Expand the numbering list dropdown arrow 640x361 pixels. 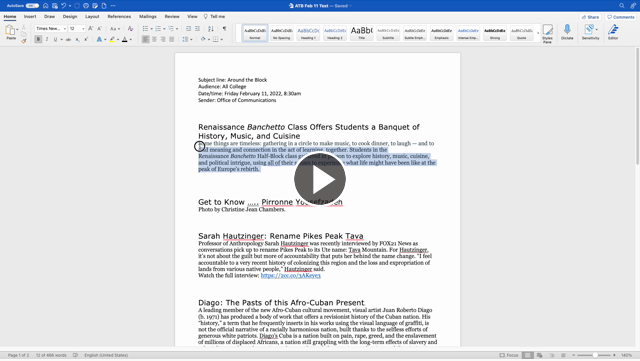(x=164, y=29)
